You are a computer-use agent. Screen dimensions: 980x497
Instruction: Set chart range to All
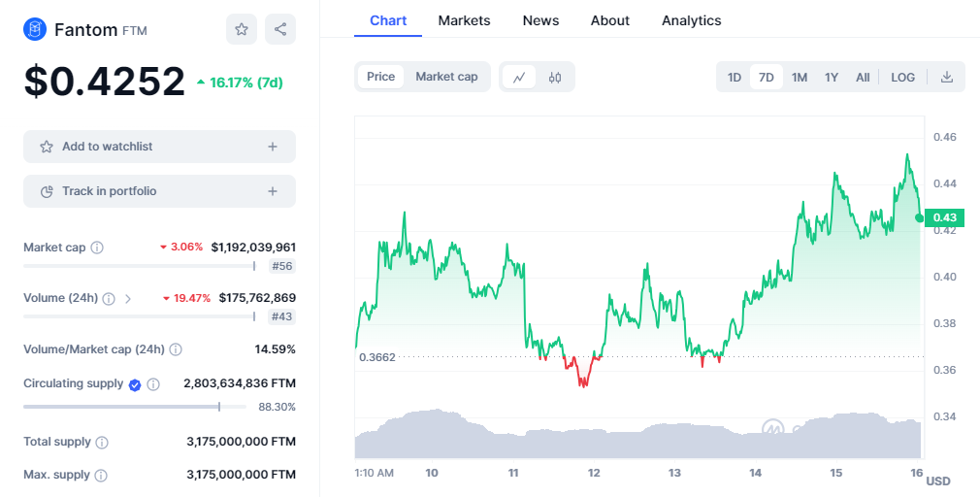click(863, 78)
